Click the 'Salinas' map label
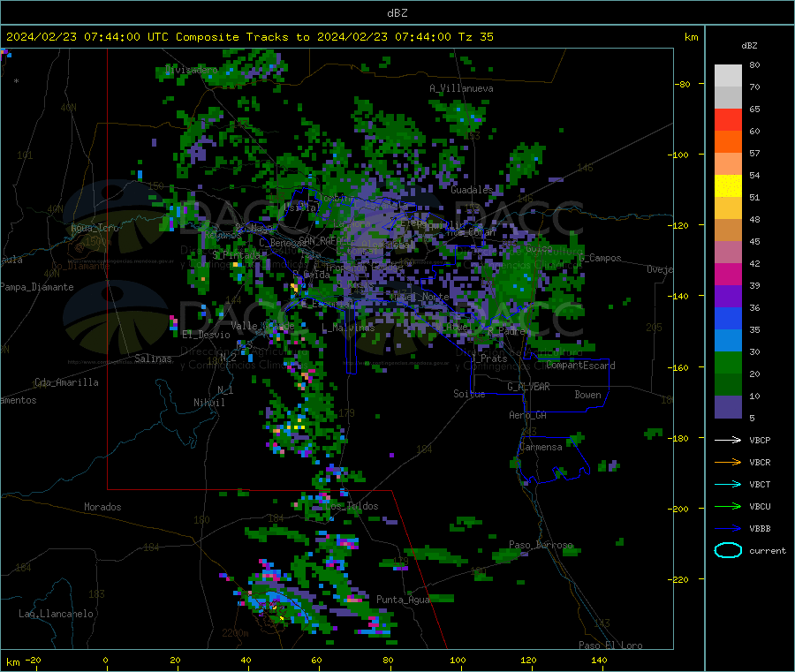 [153, 359]
